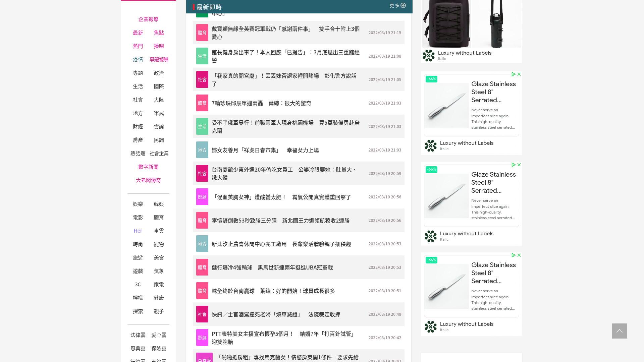Click the 最新即時 section heading

click(x=209, y=7)
